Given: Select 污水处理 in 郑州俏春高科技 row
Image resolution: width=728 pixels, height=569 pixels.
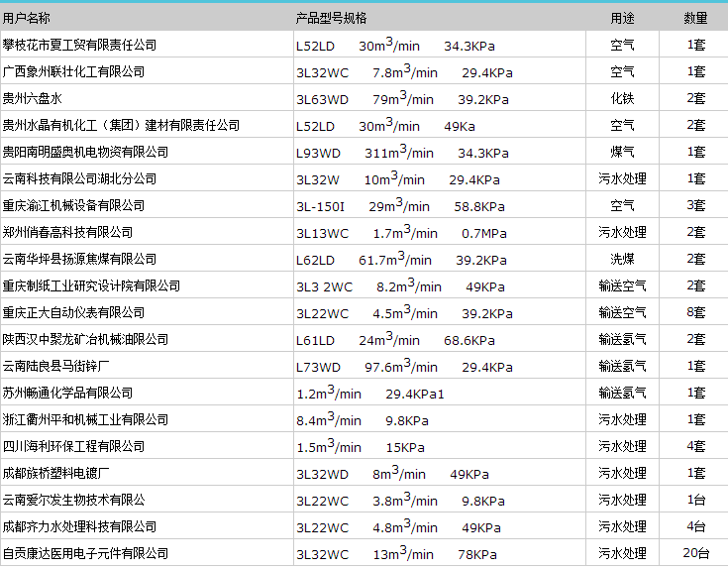Looking at the screenshot, I should 622,232.
